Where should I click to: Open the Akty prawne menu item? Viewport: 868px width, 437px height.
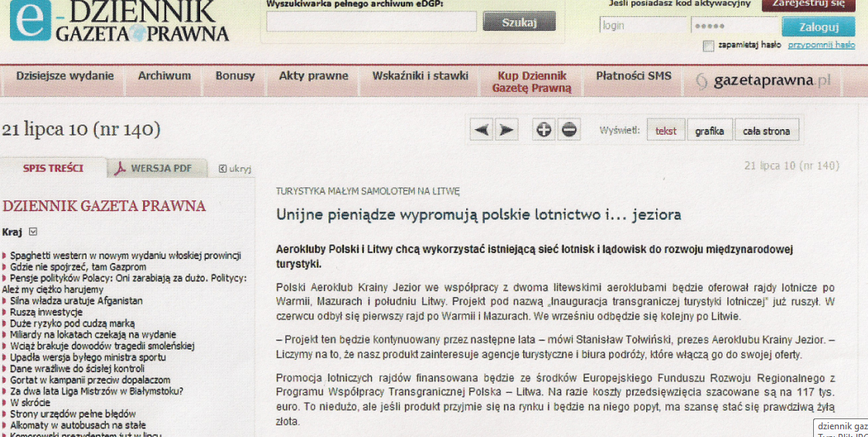click(x=313, y=76)
